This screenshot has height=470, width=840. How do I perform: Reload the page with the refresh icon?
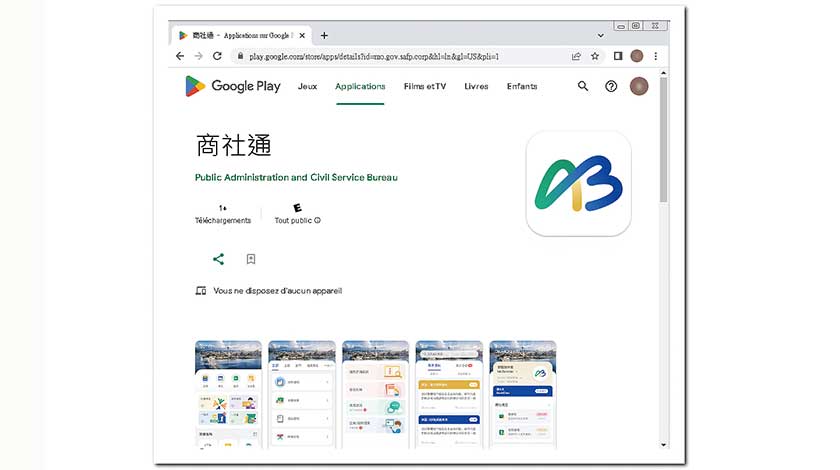pos(217,56)
